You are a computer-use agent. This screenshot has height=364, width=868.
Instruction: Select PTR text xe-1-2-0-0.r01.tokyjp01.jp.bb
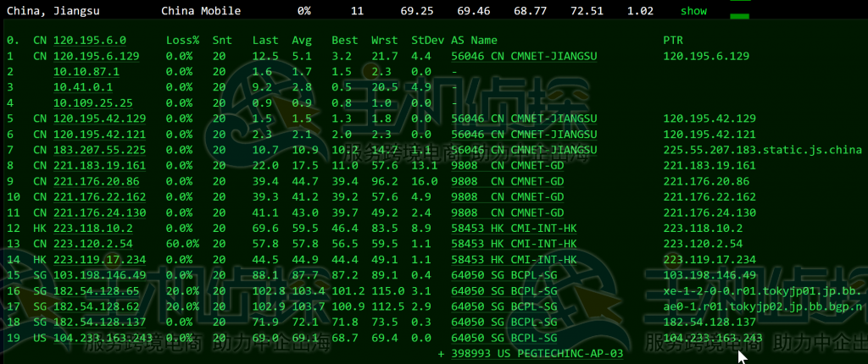tap(763, 291)
